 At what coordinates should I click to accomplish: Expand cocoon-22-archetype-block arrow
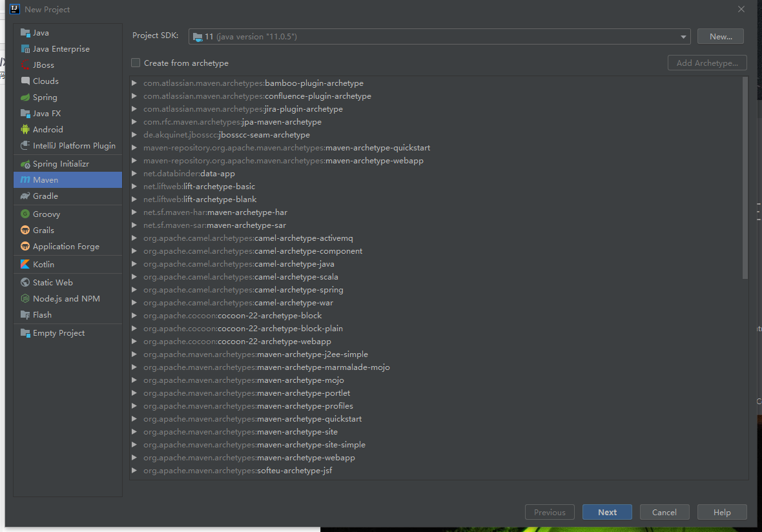(x=134, y=315)
